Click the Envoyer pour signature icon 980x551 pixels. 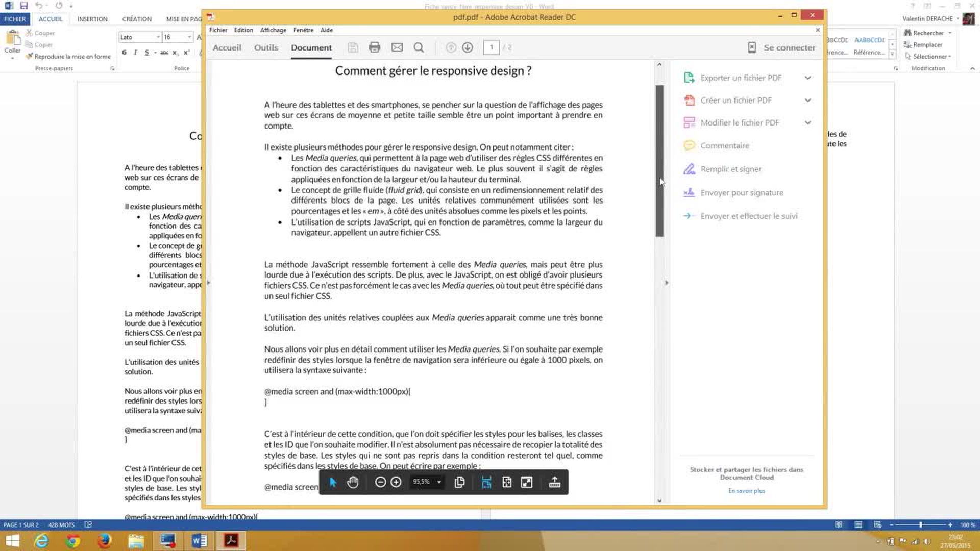point(689,192)
